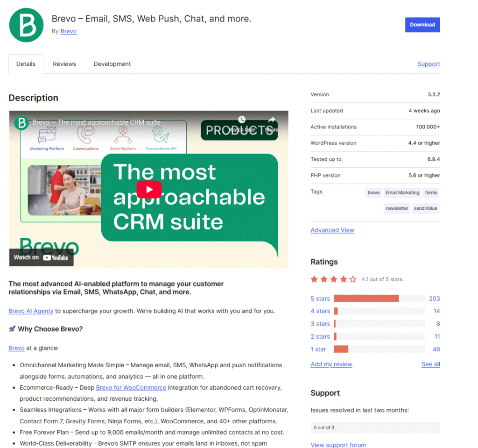Click See all under Ratings
The height and width of the screenshot is (448, 478).
click(430, 364)
